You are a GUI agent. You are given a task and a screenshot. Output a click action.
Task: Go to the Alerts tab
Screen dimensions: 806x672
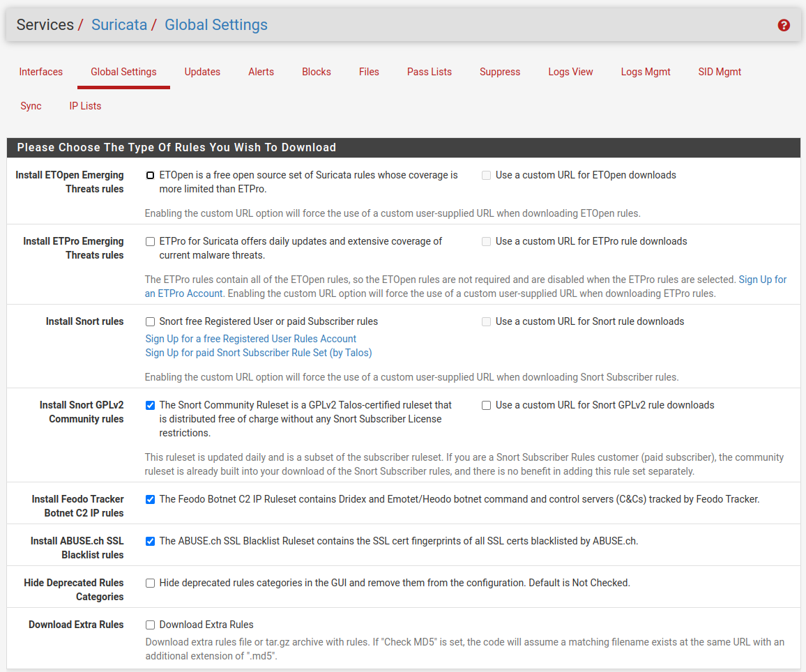261,72
